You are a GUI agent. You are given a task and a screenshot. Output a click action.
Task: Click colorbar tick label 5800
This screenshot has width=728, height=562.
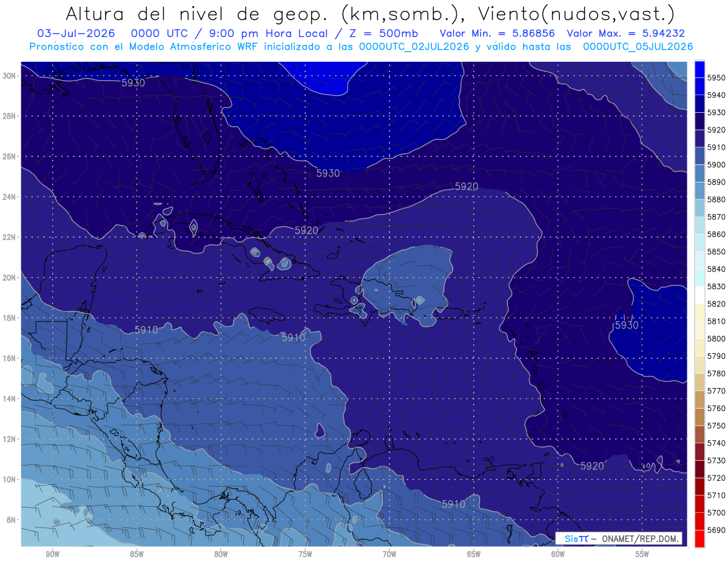[716, 338]
